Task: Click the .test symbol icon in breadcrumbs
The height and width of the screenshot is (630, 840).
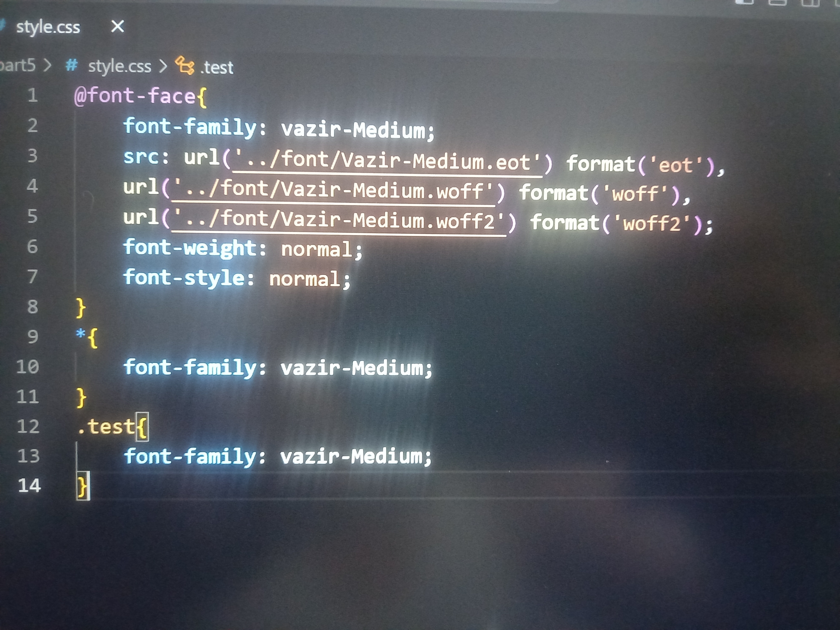Action: pyautogui.click(x=185, y=65)
